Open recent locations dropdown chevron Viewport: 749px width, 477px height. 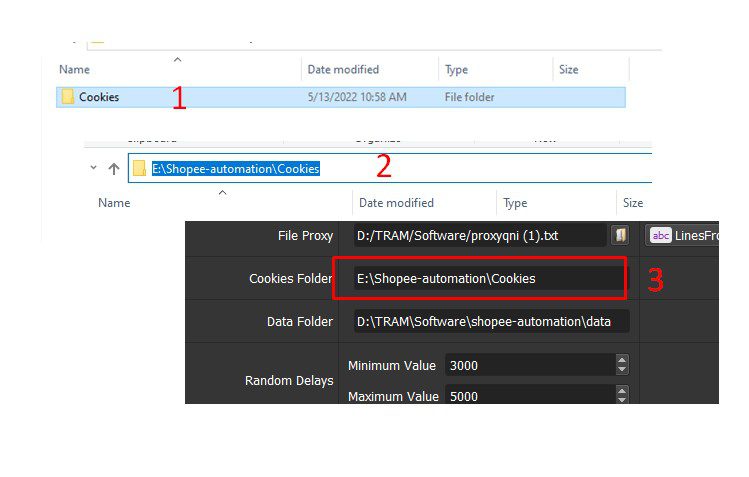click(93, 168)
